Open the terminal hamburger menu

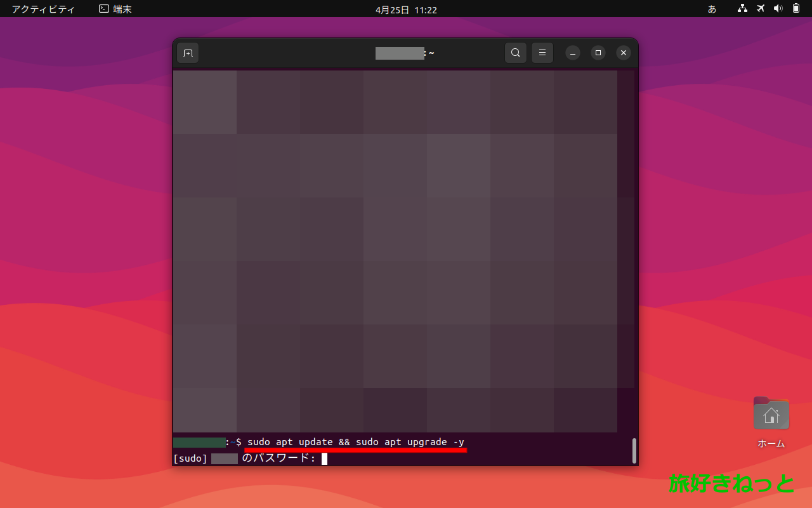point(542,53)
